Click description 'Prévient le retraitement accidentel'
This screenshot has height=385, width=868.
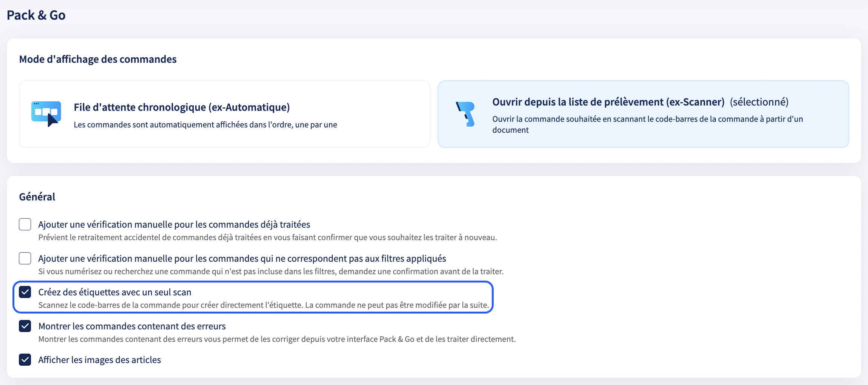268,238
